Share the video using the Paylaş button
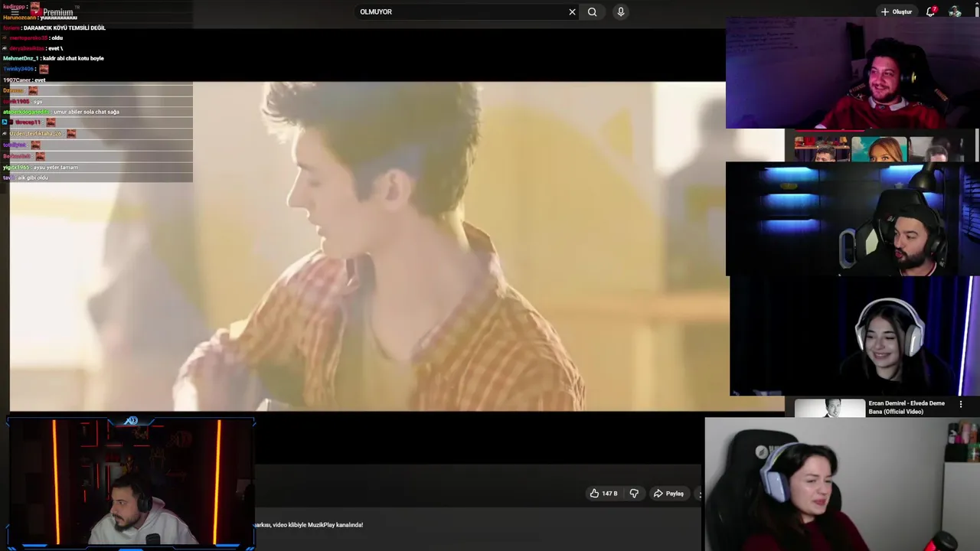This screenshot has height=551, width=980. (x=668, y=494)
